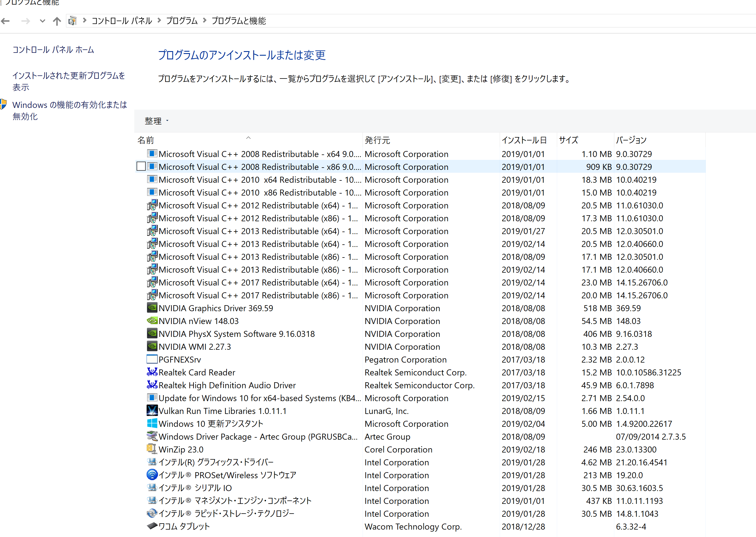Click the インテル ラピッド・ストレージ・テクノロジー icon
Image resolution: width=756 pixels, height=537 pixels.
coord(152,513)
